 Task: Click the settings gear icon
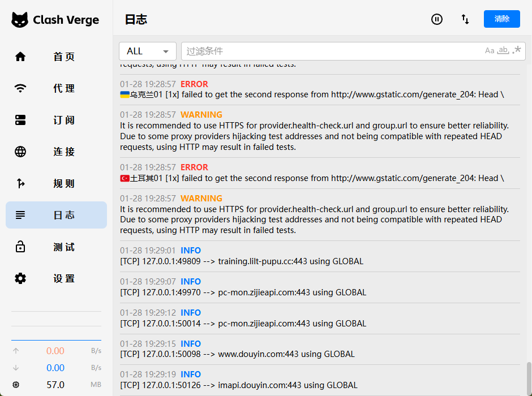[x=20, y=278]
